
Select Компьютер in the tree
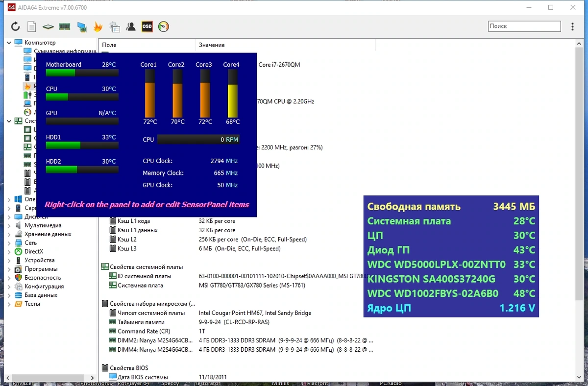40,43
